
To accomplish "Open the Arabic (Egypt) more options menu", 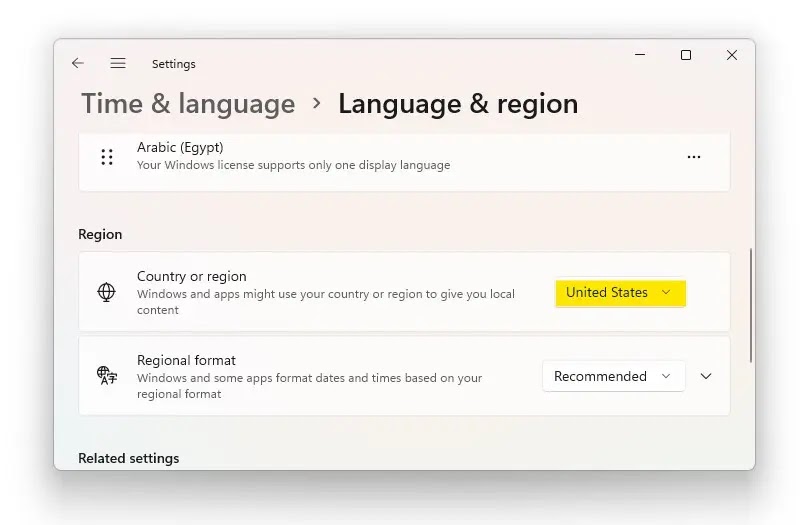I will click(694, 157).
